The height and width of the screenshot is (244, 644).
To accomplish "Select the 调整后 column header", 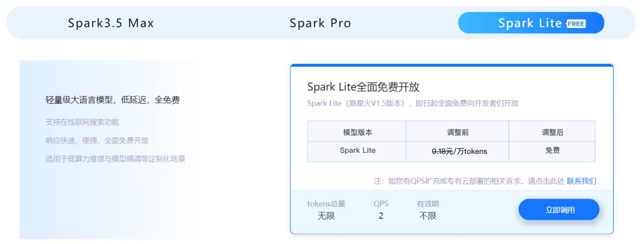I will click(x=552, y=132).
